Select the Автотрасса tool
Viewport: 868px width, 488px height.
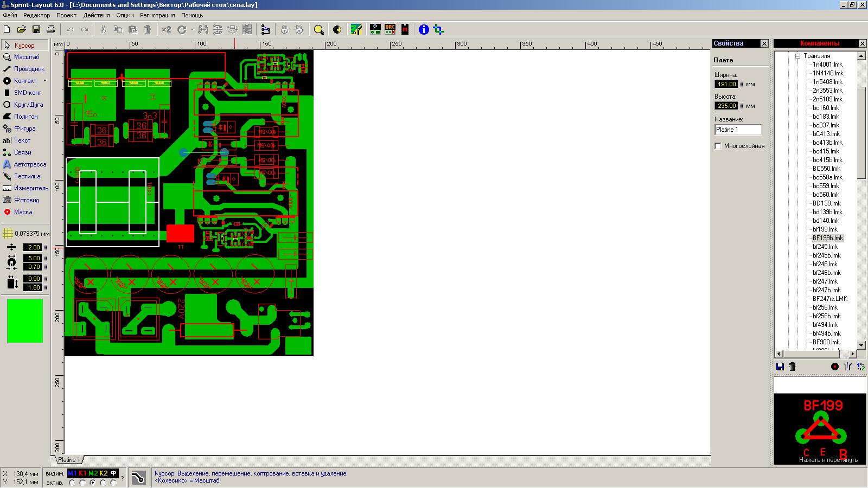[30, 164]
